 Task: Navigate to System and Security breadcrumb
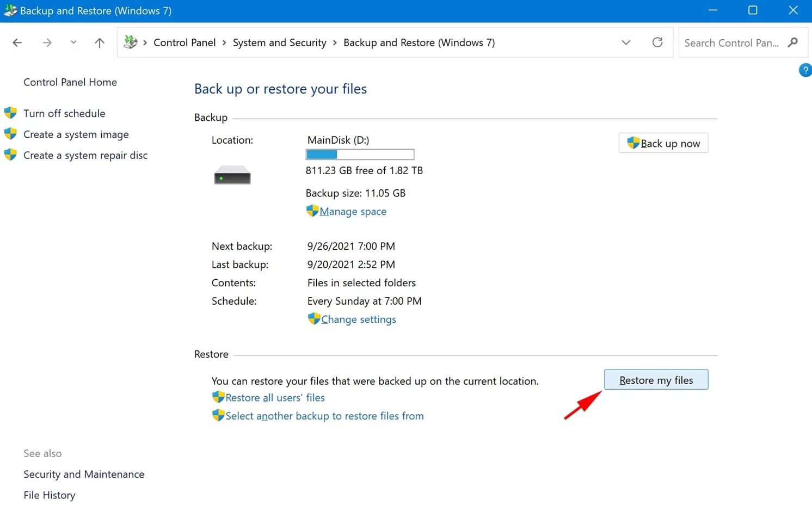pos(279,42)
